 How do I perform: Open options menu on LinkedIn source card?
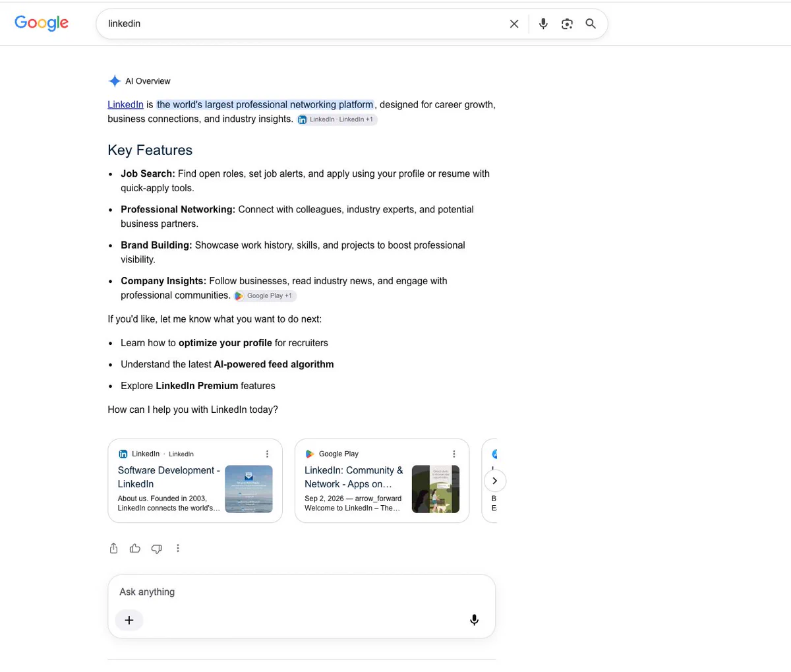[x=267, y=454]
